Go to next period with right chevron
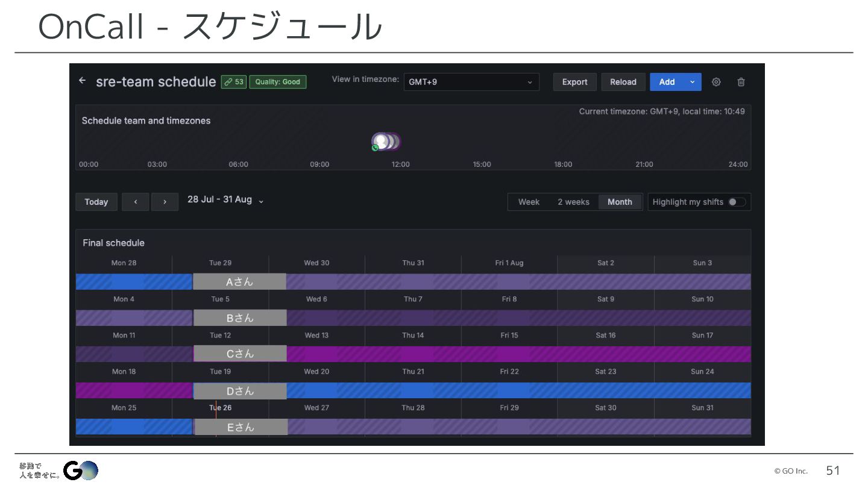 click(x=165, y=202)
